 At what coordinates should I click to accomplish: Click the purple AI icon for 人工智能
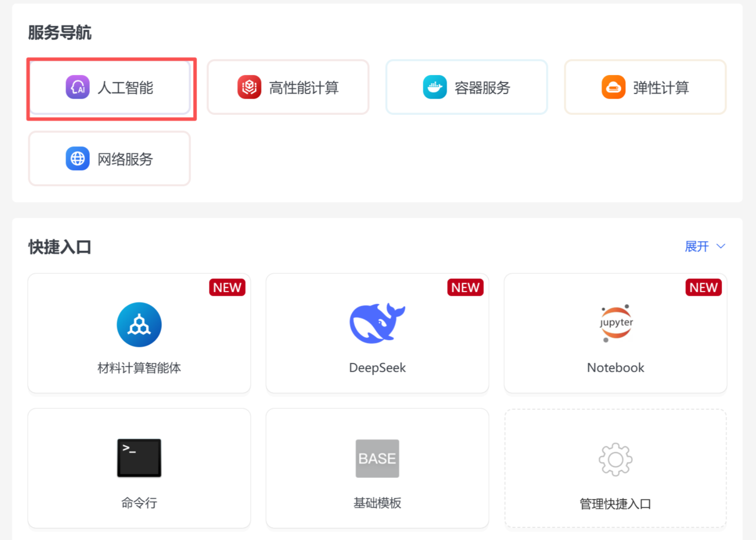(78, 87)
